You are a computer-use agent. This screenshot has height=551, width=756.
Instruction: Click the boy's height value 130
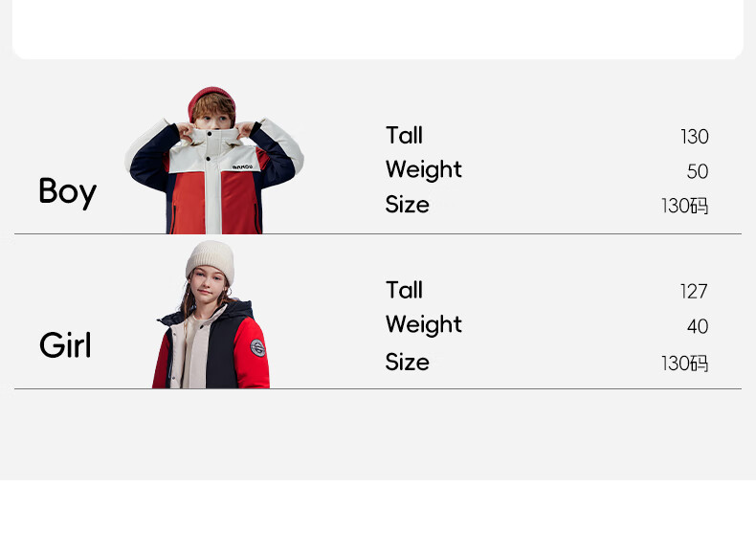click(x=694, y=137)
